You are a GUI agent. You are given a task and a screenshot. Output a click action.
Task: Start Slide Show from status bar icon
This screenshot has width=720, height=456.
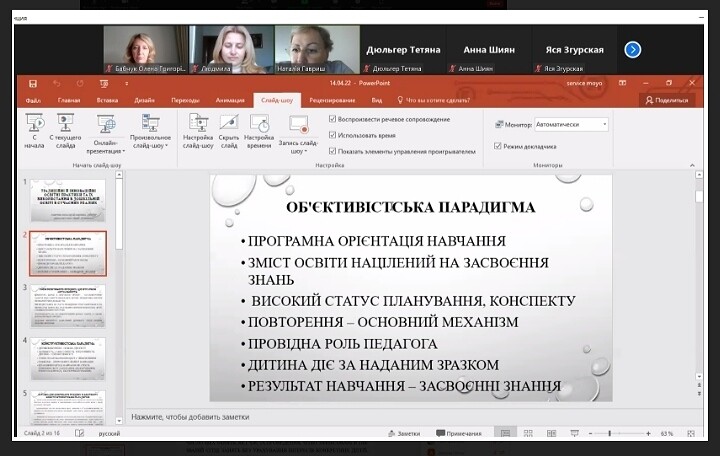pyautogui.click(x=574, y=433)
